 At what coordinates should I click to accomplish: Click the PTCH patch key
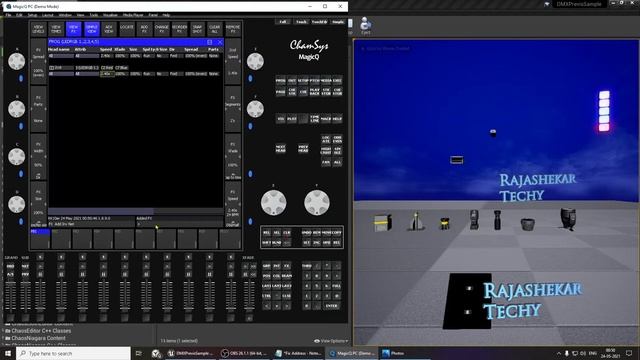(314, 81)
